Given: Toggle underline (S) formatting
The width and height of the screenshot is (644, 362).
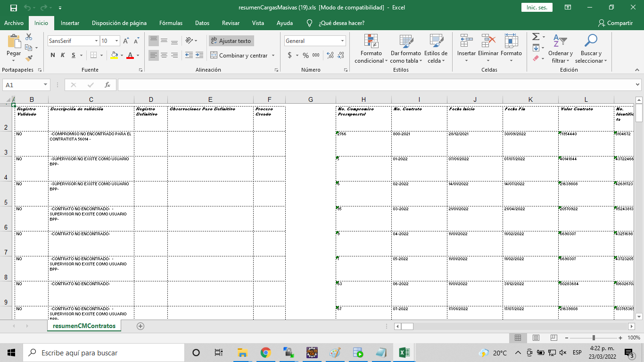Looking at the screenshot, I should click(74, 55).
